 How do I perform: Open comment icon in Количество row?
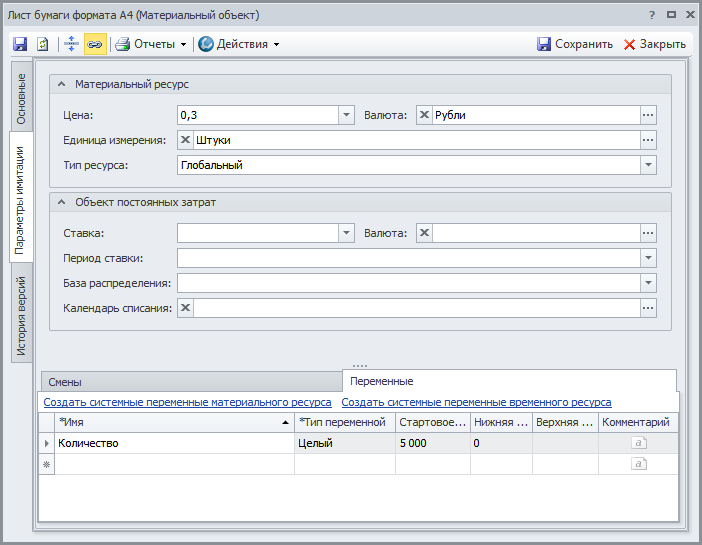(x=639, y=443)
